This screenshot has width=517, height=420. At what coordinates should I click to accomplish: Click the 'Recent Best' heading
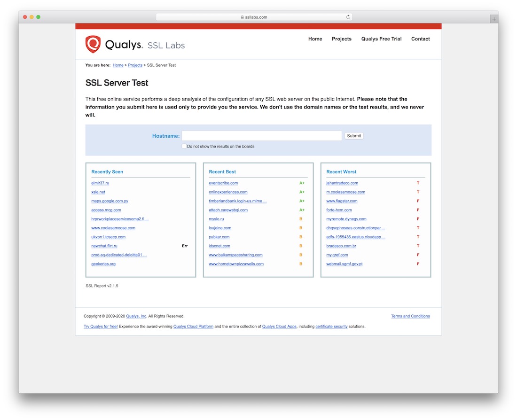222,172
